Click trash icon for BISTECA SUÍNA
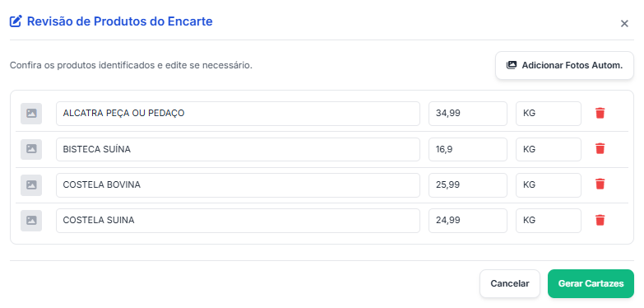Screen dimensions: 644x308 [x=600, y=149]
